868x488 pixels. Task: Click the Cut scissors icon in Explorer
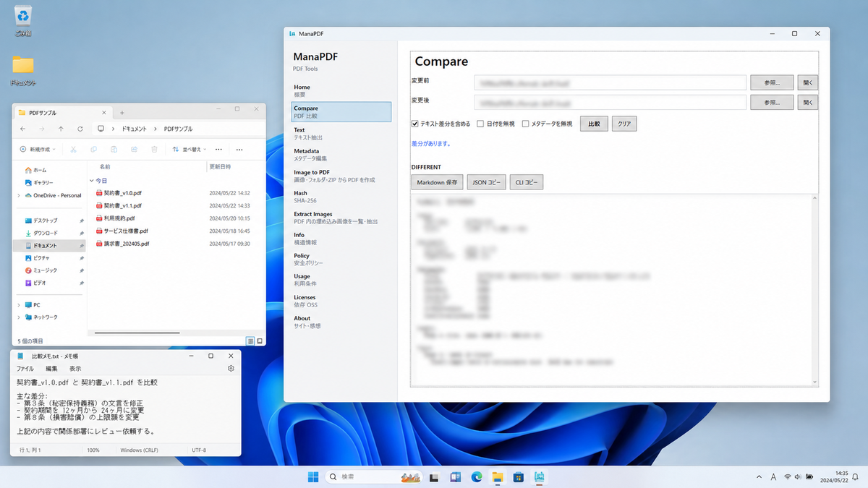coord(73,149)
